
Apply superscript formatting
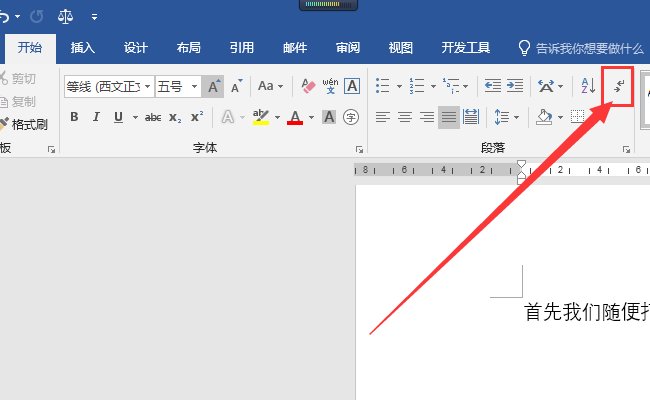point(197,117)
